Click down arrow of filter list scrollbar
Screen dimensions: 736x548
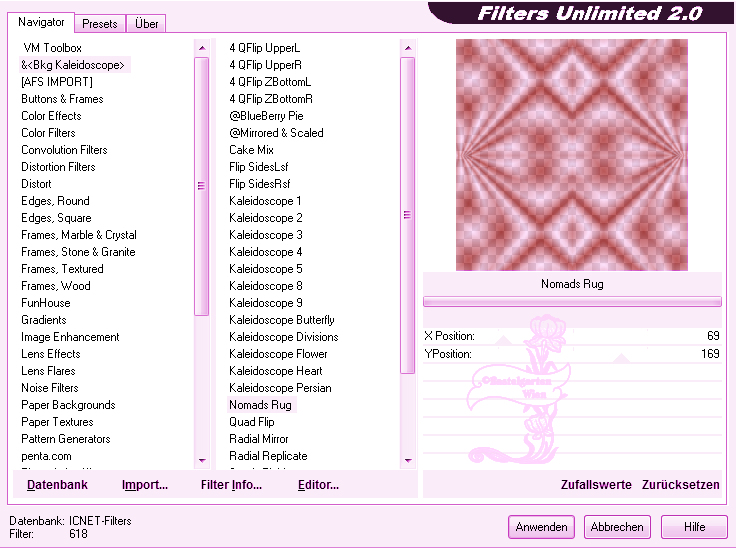click(x=408, y=461)
